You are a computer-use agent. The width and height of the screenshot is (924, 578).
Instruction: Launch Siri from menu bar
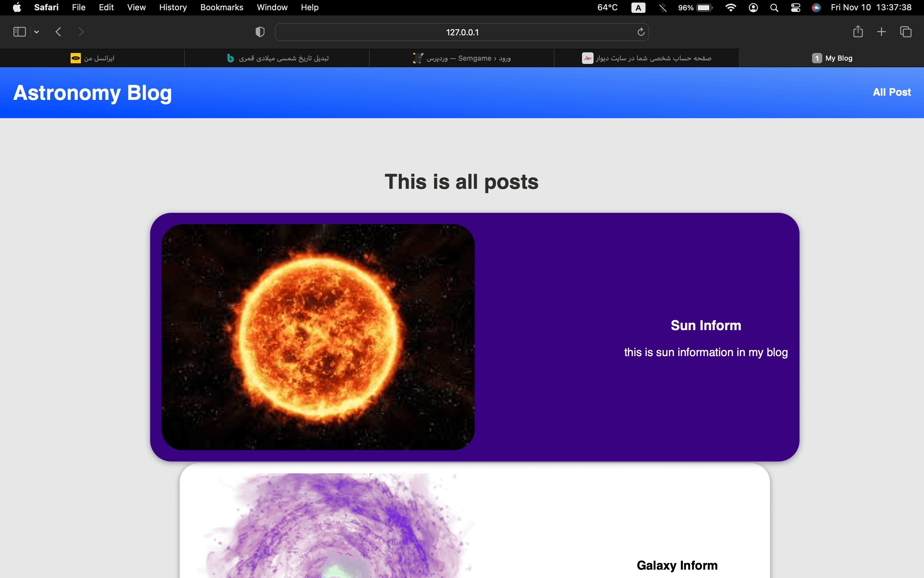coord(816,8)
